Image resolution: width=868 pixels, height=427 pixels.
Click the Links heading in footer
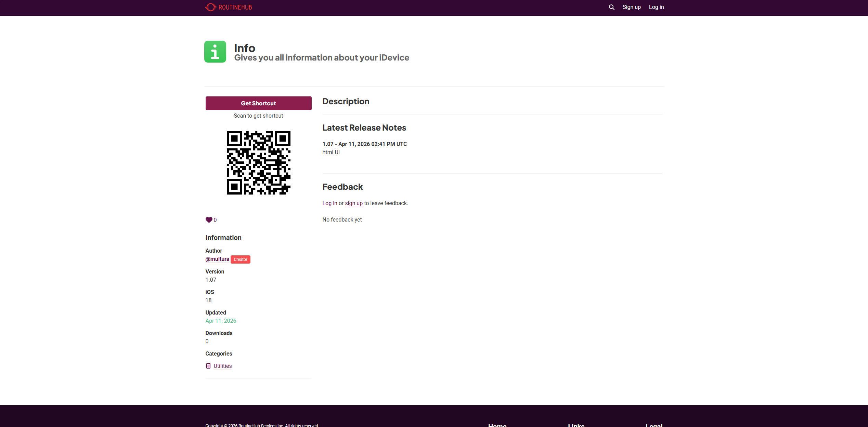click(x=576, y=425)
